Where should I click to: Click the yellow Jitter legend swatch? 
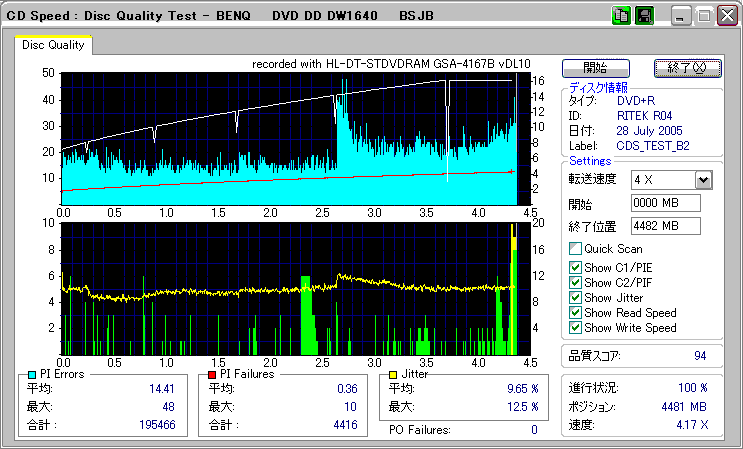(395, 375)
